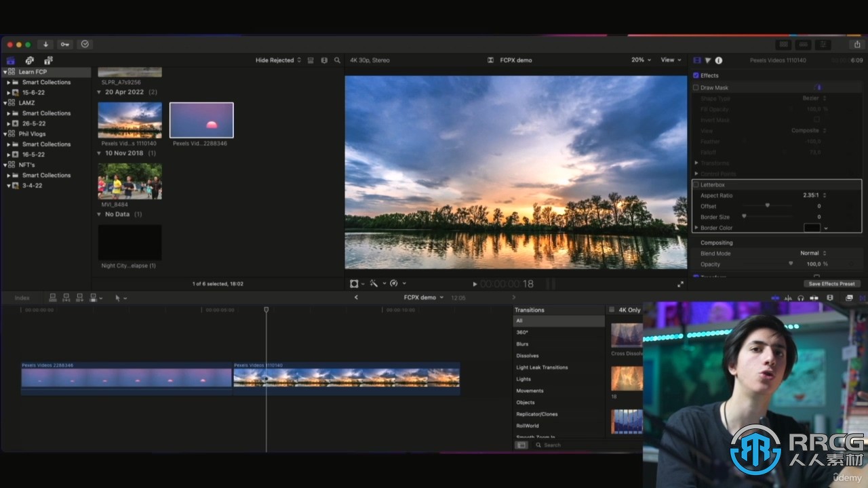Viewport: 868px width, 488px height.
Task: Open clip appearance and filtering menu
Action: [324, 60]
